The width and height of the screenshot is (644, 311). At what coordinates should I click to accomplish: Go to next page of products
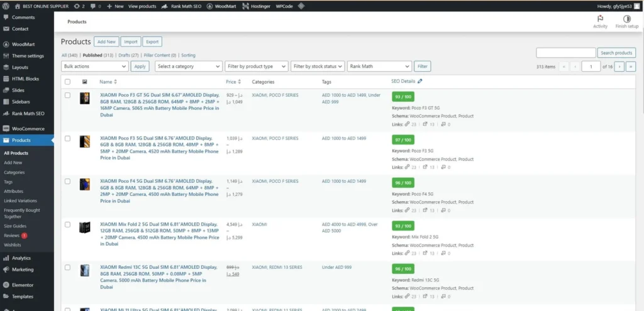(x=619, y=66)
